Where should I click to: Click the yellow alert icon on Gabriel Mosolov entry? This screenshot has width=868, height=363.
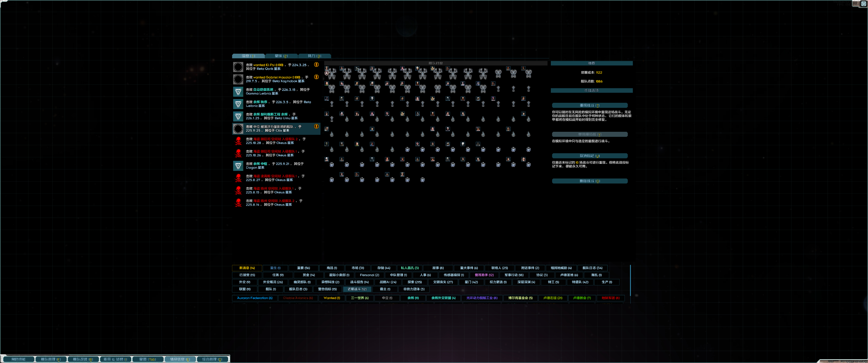(316, 77)
